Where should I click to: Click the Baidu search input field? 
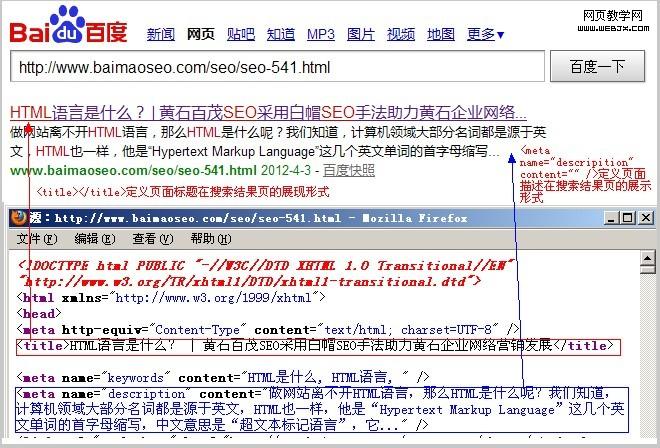click(x=272, y=68)
